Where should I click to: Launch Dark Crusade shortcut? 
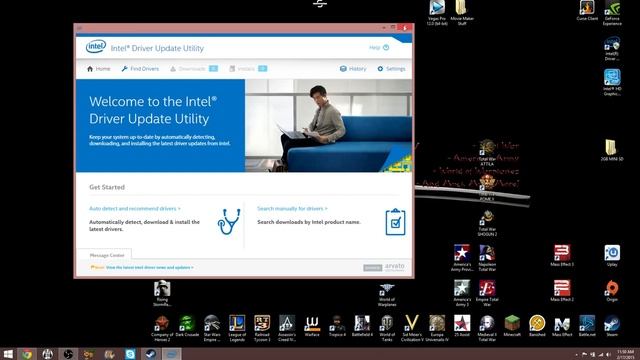pyautogui.click(x=187, y=326)
